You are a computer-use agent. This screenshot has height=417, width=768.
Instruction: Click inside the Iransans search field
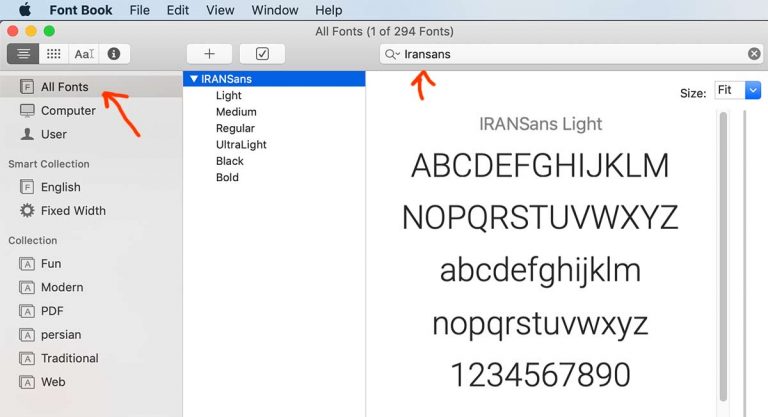(x=570, y=54)
